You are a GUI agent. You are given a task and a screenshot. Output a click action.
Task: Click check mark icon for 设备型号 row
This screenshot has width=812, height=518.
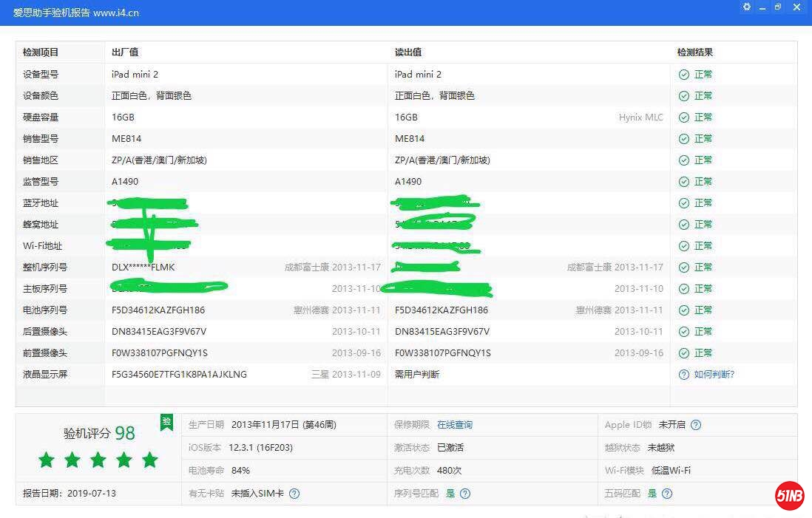(683, 75)
